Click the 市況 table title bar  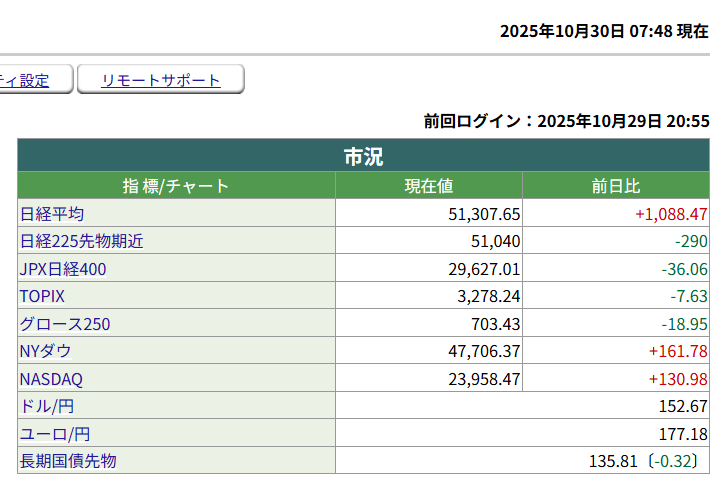(363, 156)
